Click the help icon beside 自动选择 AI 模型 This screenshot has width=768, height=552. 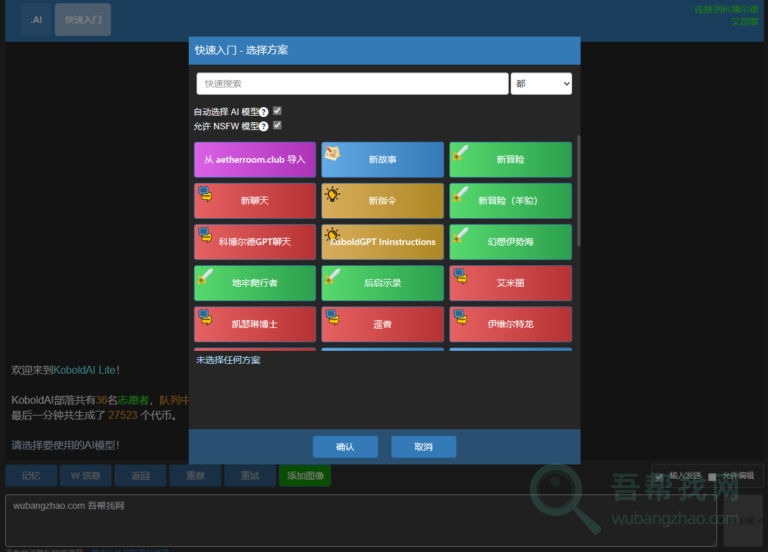264,112
